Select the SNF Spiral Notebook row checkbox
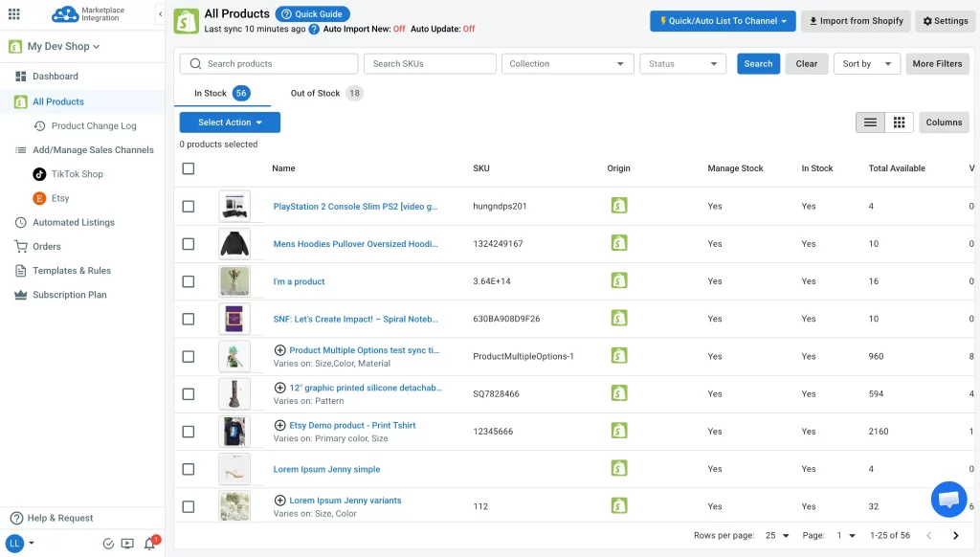Screen dimensions: 980x557 pos(189,319)
